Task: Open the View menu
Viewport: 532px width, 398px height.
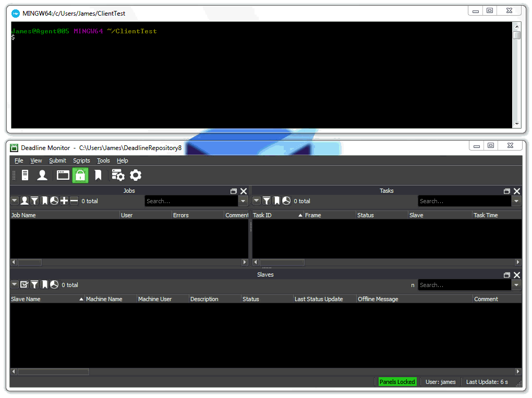Action: pyautogui.click(x=37, y=160)
